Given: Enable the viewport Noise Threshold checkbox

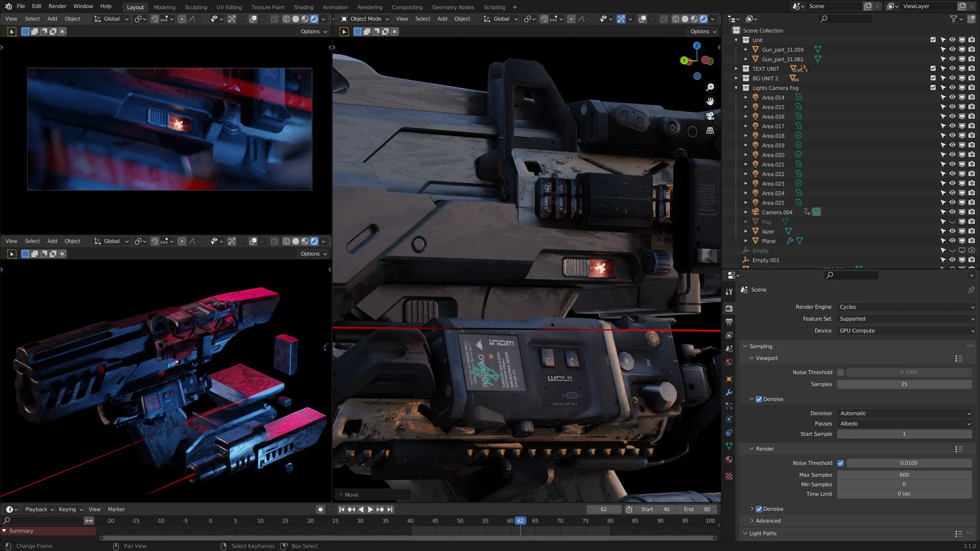Looking at the screenshot, I should 841,372.
